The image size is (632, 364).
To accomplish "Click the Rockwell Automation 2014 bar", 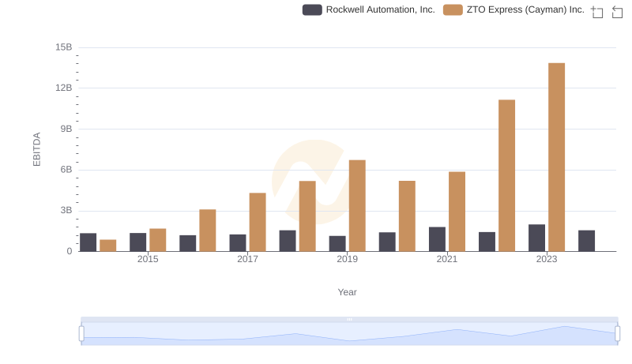I will point(88,242).
